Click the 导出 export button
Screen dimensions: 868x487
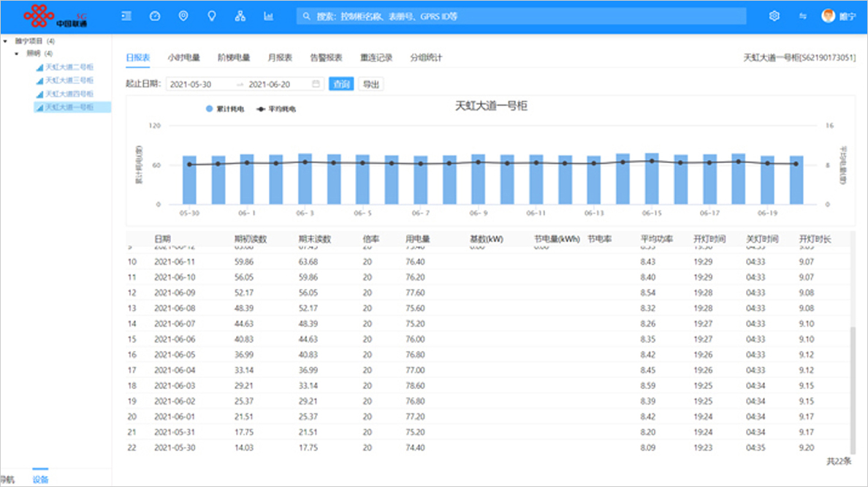click(370, 84)
